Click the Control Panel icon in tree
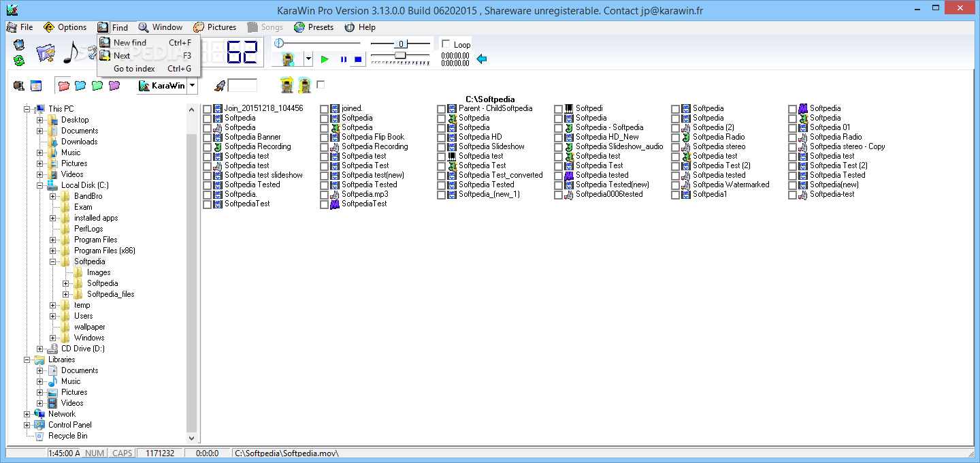This screenshot has height=463, width=980. pyautogui.click(x=39, y=425)
